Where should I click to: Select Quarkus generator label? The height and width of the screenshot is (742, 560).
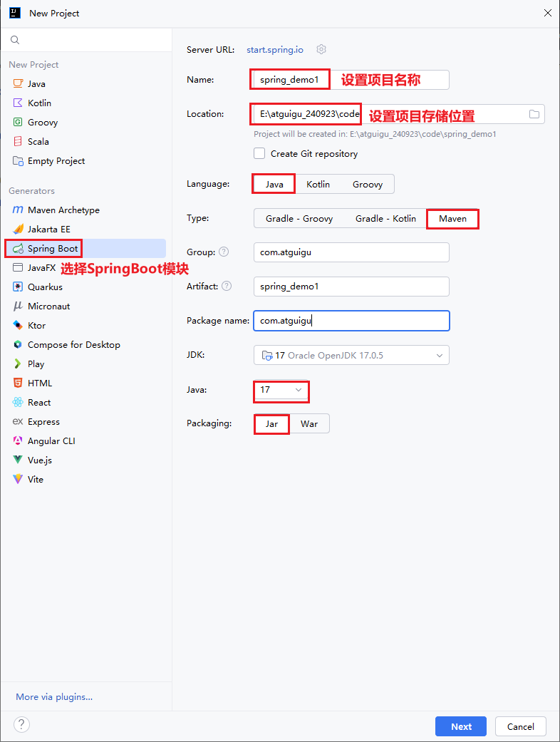[x=45, y=287]
